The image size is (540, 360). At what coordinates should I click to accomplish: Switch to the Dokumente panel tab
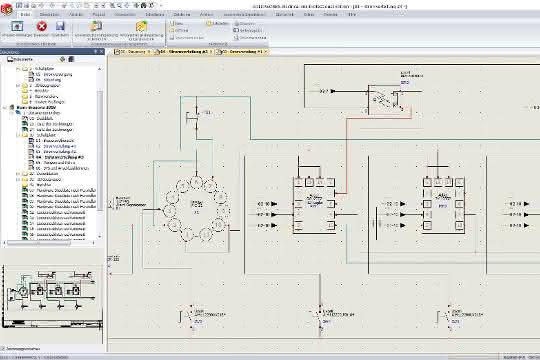pos(21,59)
